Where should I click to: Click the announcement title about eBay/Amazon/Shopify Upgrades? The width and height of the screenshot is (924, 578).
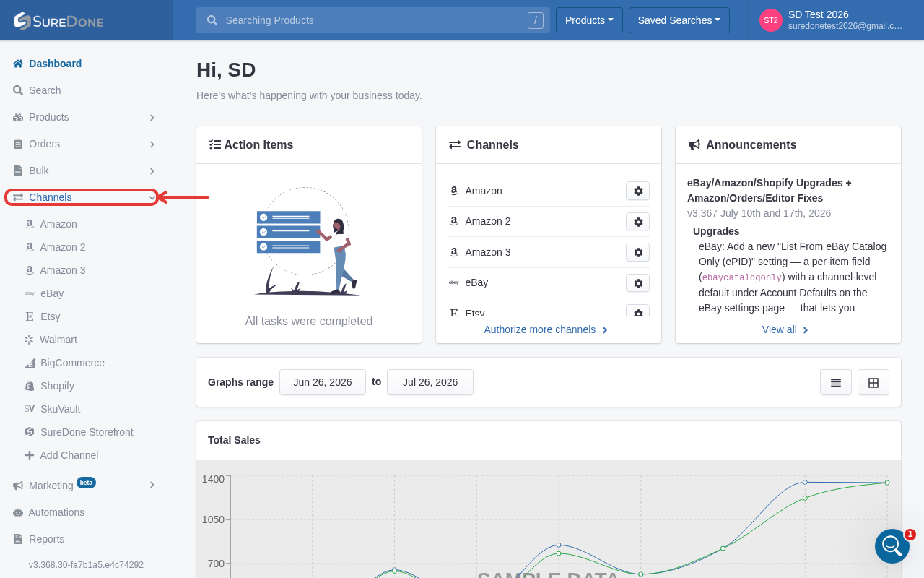(x=770, y=190)
